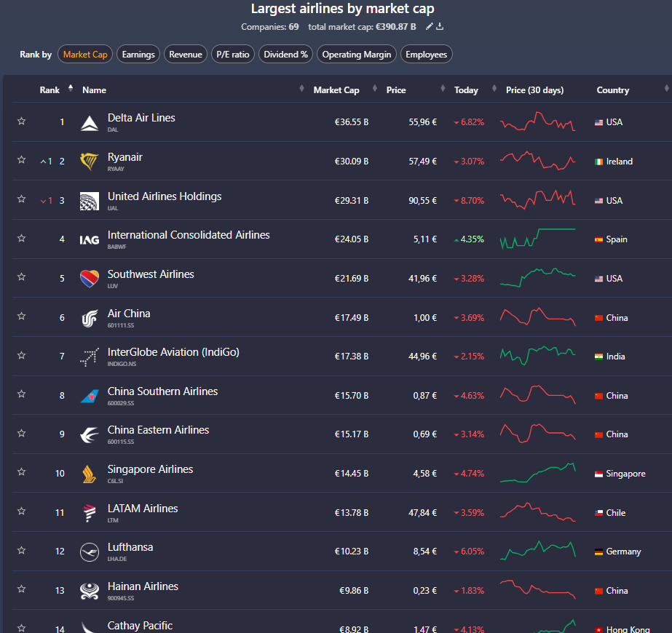Switch ranking to P/E ratio
This screenshot has width=672, height=633.
[x=233, y=55]
